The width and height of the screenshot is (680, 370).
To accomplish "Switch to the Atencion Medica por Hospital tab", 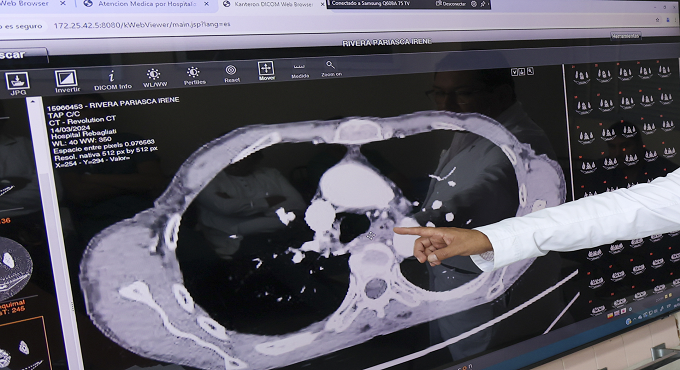I will [146, 4].
